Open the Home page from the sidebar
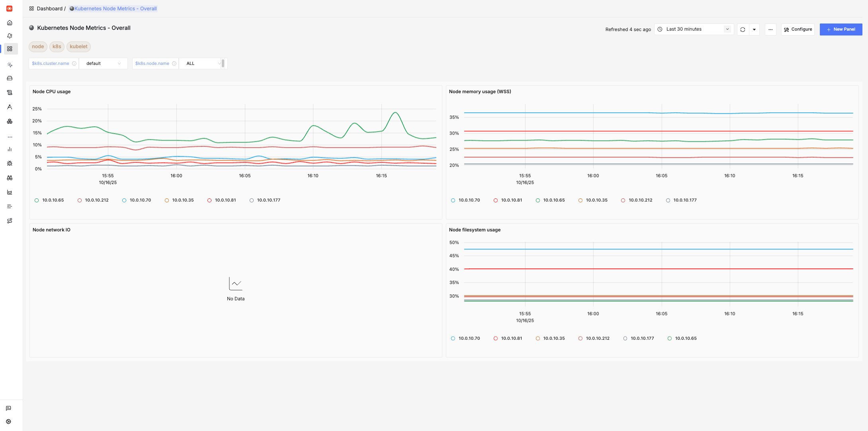Screen dimensions: 868x431 point(10,23)
